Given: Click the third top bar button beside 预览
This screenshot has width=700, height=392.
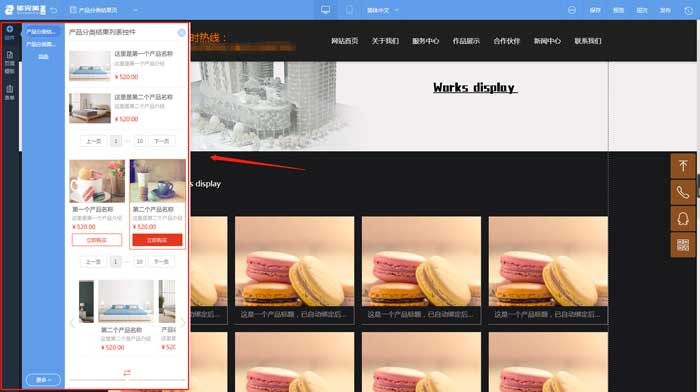Looking at the screenshot, I should [642, 10].
